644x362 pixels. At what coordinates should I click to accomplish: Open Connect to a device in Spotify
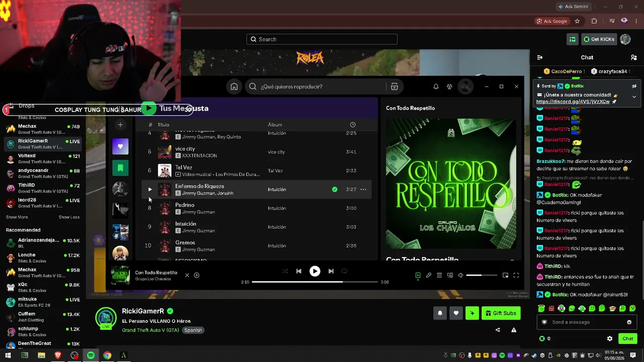[450, 276]
